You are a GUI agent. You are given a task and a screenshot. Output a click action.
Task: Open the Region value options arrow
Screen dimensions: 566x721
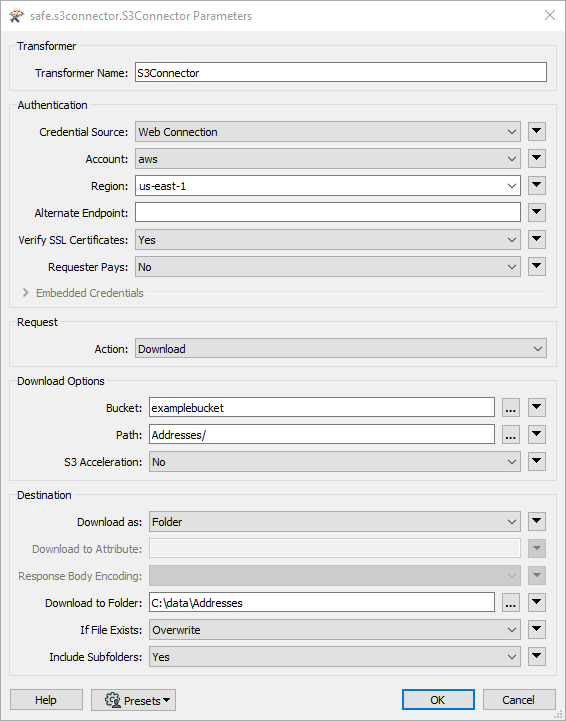coord(537,186)
